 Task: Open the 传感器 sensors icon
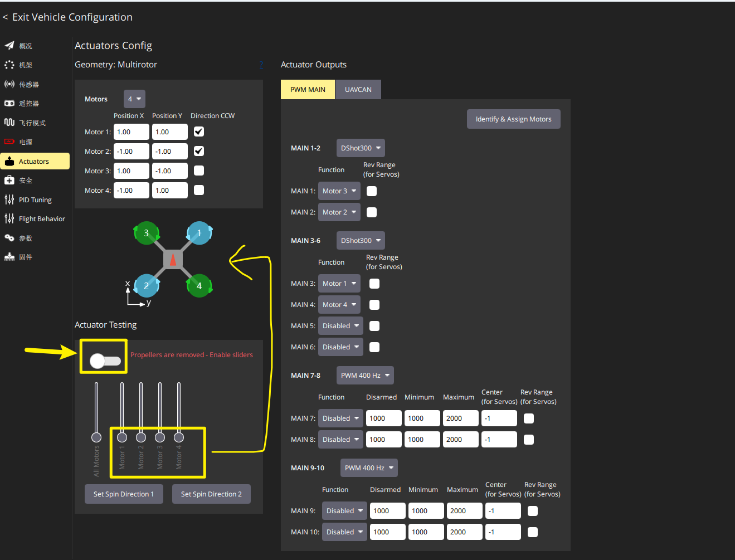pyautogui.click(x=9, y=84)
